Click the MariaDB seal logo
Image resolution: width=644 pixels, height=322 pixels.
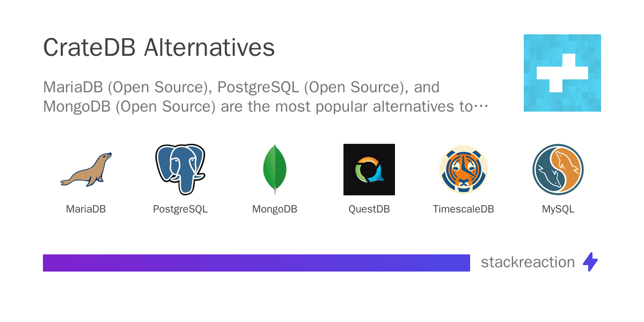[86, 170]
